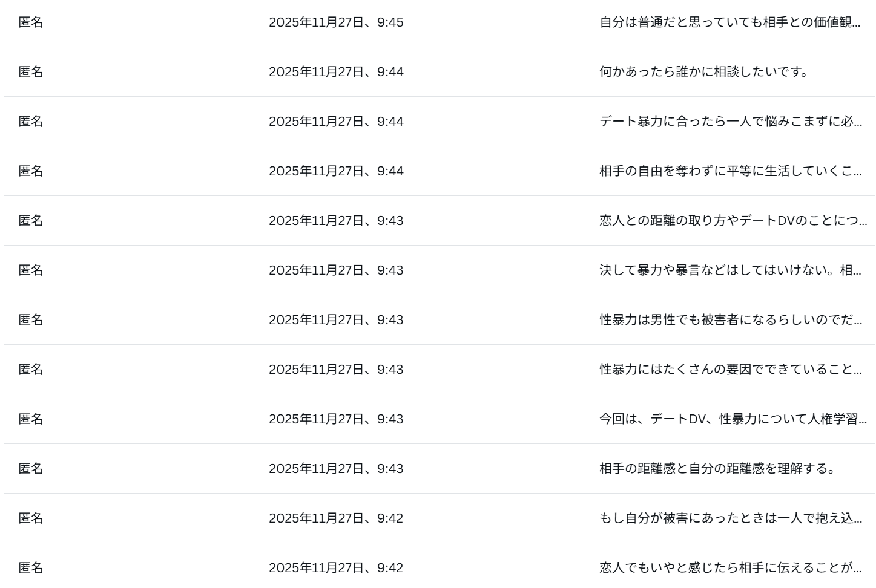This screenshot has width=876, height=588.
Task: Click the timestamp 2025年11月27日、9:45
Action: tap(336, 22)
